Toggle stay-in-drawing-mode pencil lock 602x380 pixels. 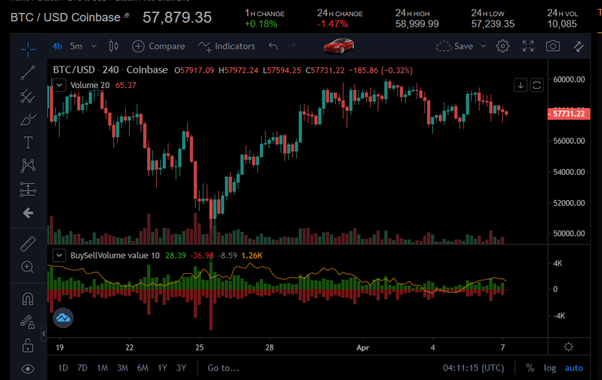[27, 322]
